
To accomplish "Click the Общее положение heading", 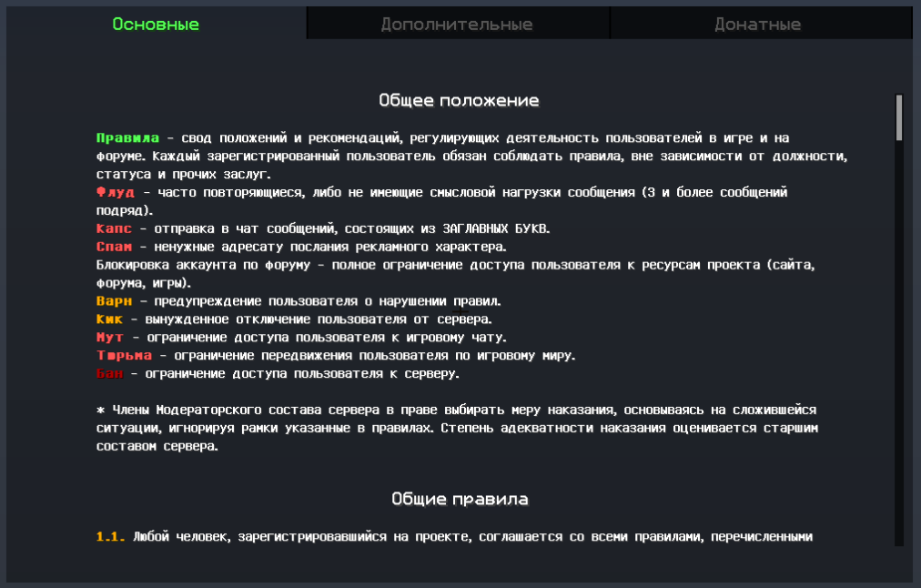I will click(x=459, y=100).
